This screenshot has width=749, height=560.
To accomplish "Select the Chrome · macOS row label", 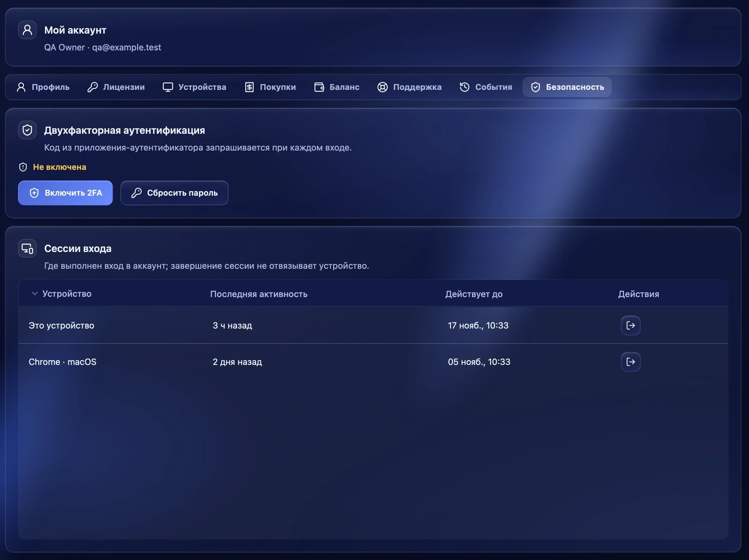I will pos(62,362).
